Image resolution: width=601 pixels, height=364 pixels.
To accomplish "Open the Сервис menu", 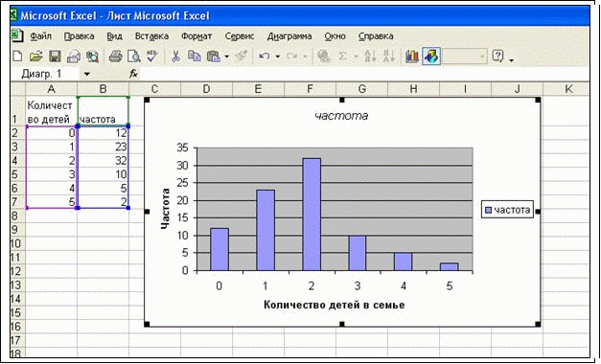I will click(240, 36).
